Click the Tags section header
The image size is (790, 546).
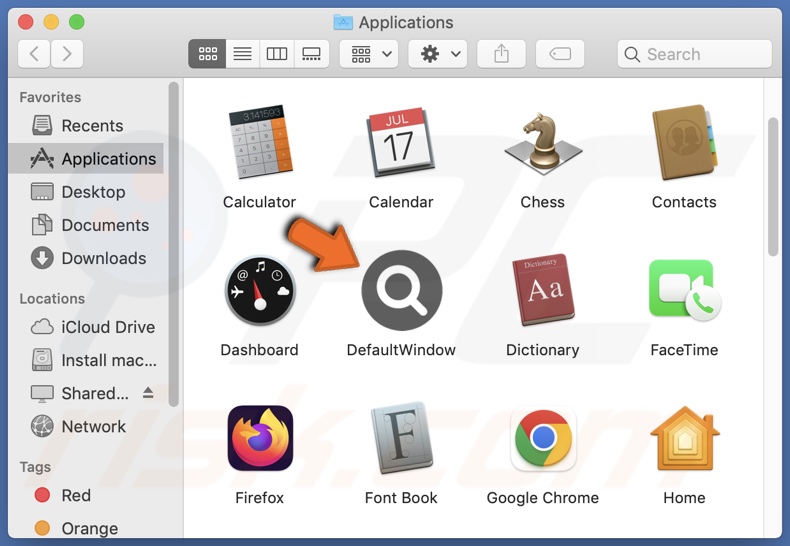pos(35,466)
